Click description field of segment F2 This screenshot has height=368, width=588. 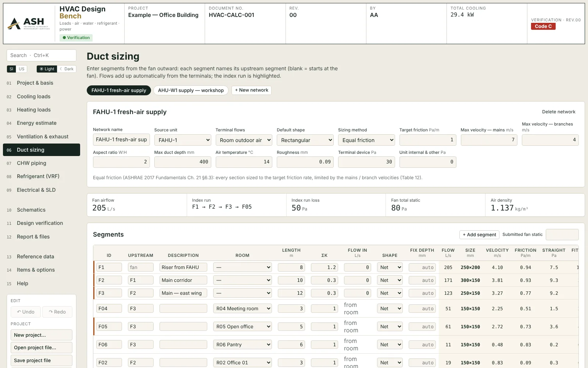coord(183,280)
